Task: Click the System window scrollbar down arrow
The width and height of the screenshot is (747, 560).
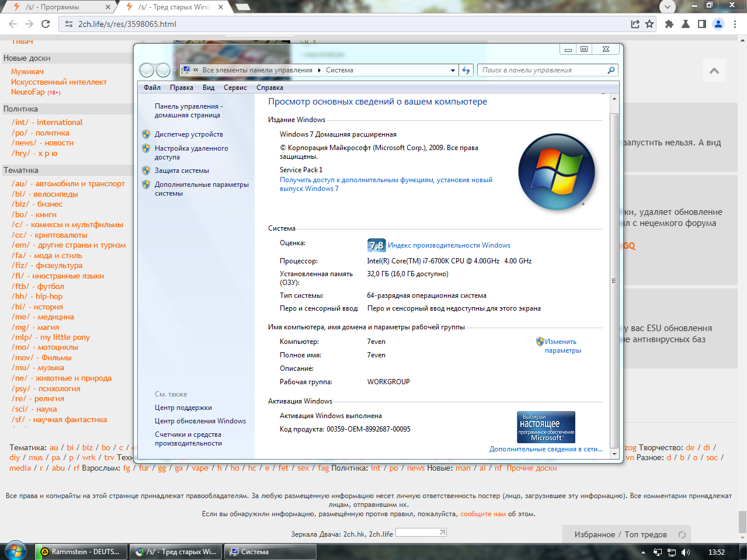Action: click(x=614, y=454)
